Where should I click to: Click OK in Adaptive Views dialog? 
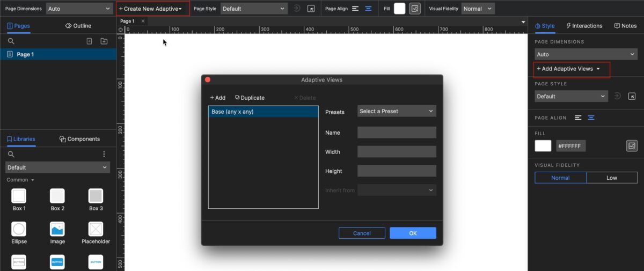click(x=413, y=233)
